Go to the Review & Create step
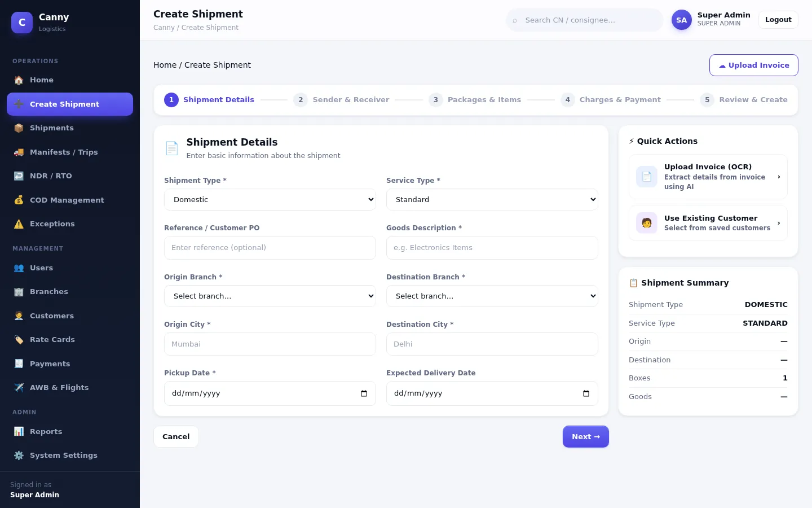 (744, 100)
